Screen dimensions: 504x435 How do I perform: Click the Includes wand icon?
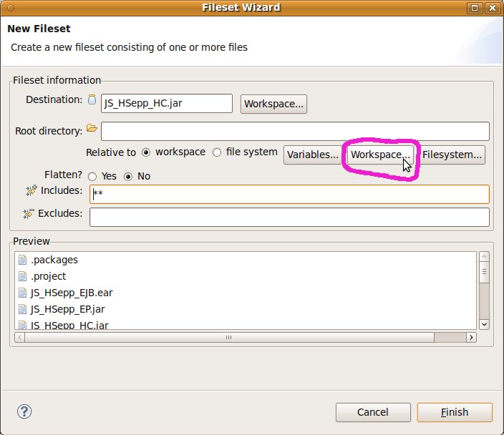tap(30, 190)
